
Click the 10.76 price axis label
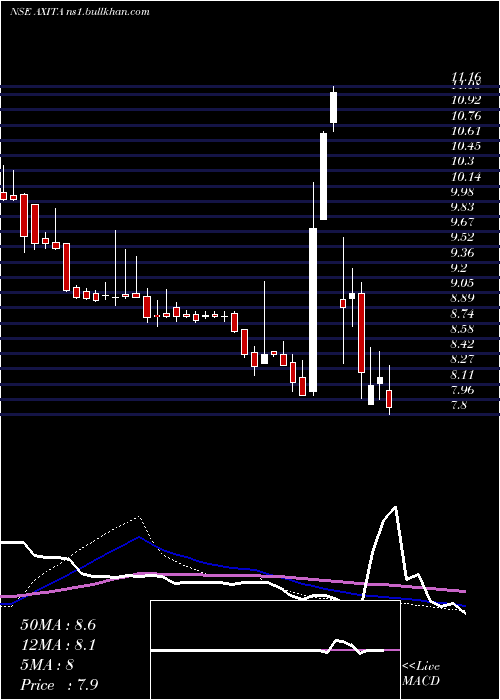[x=466, y=116]
